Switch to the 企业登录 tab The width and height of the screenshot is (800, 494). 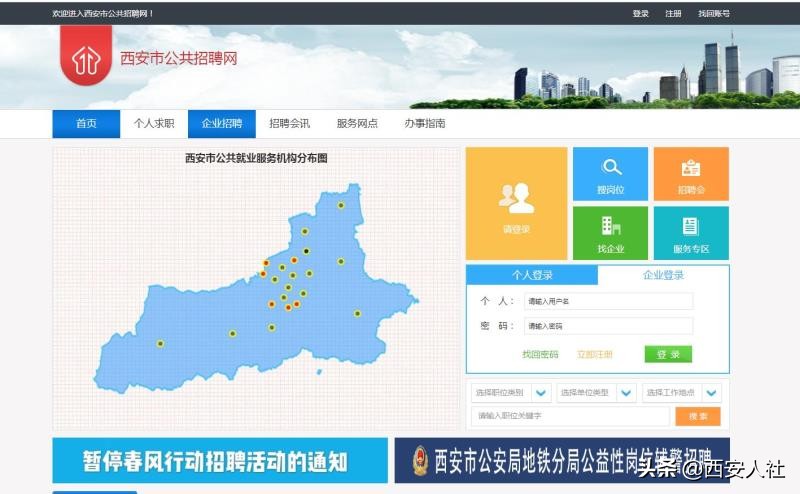[663, 275]
